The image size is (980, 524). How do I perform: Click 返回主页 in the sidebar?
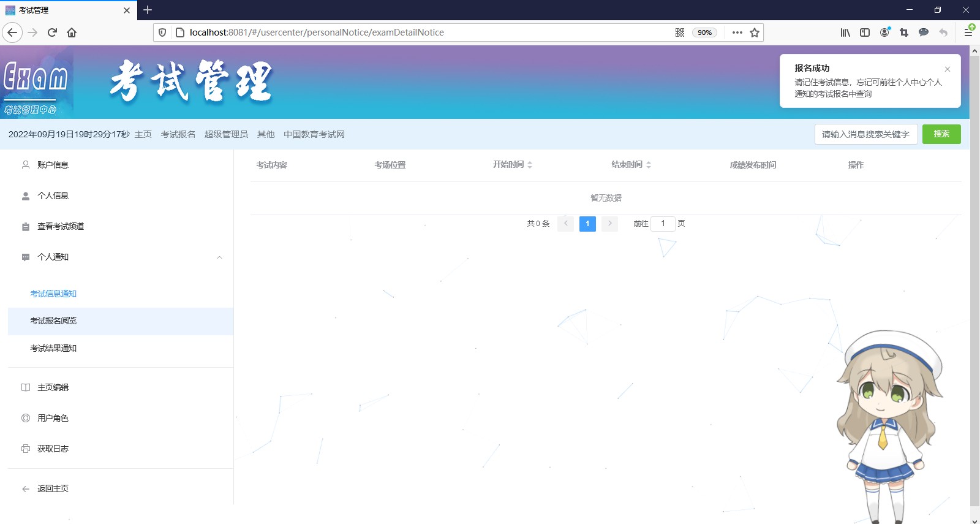point(121,488)
